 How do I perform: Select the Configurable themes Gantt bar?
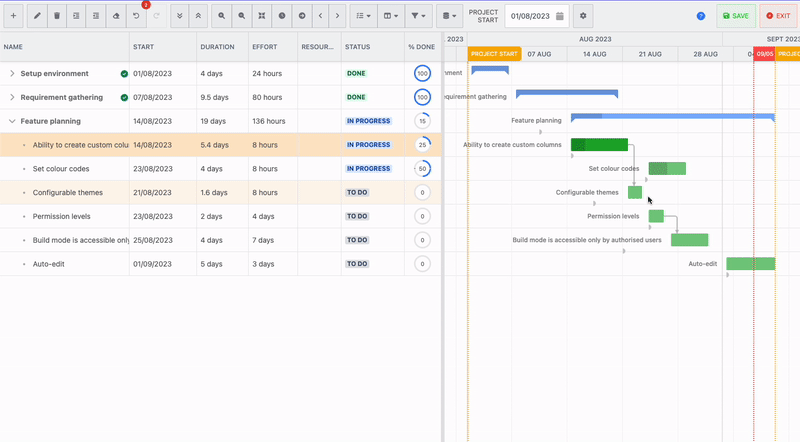click(x=635, y=192)
